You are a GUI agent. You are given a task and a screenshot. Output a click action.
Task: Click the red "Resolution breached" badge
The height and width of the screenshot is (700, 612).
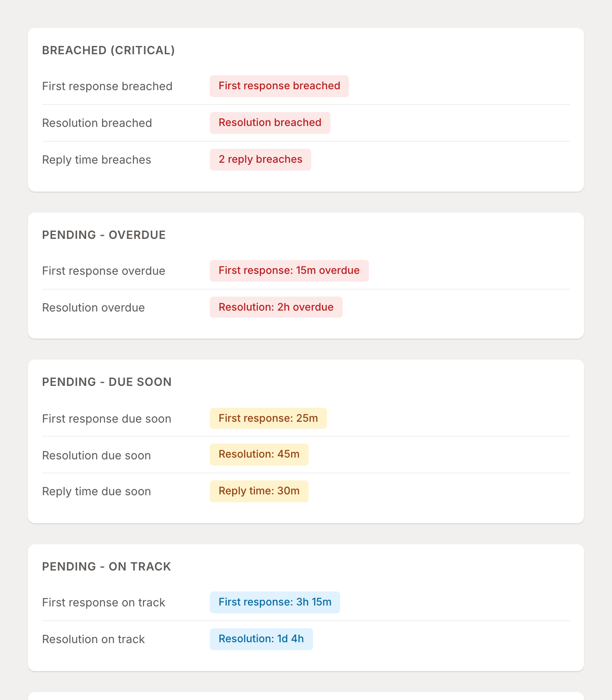click(x=270, y=123)
